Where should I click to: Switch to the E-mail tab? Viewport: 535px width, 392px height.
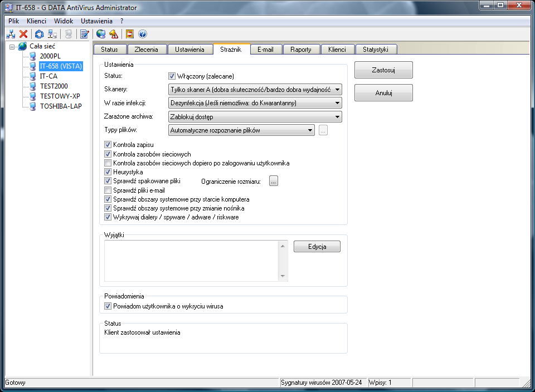coord(265,50)
